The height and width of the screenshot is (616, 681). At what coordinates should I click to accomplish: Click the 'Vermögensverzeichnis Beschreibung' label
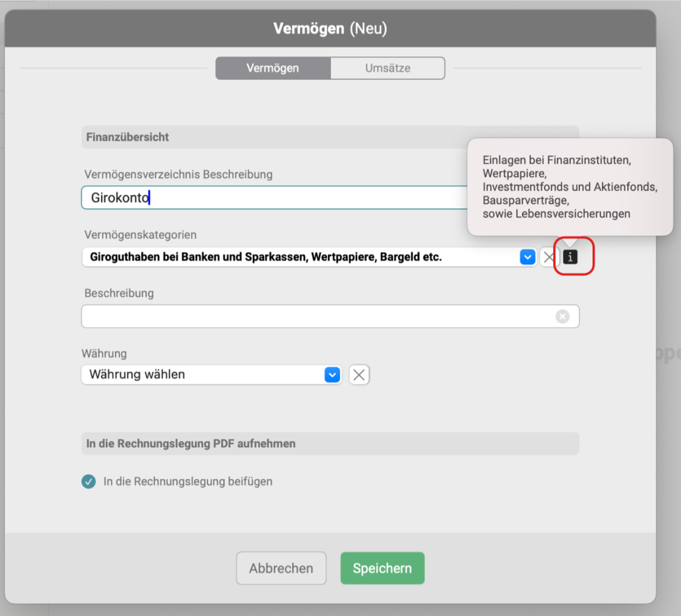pos(178,174)
